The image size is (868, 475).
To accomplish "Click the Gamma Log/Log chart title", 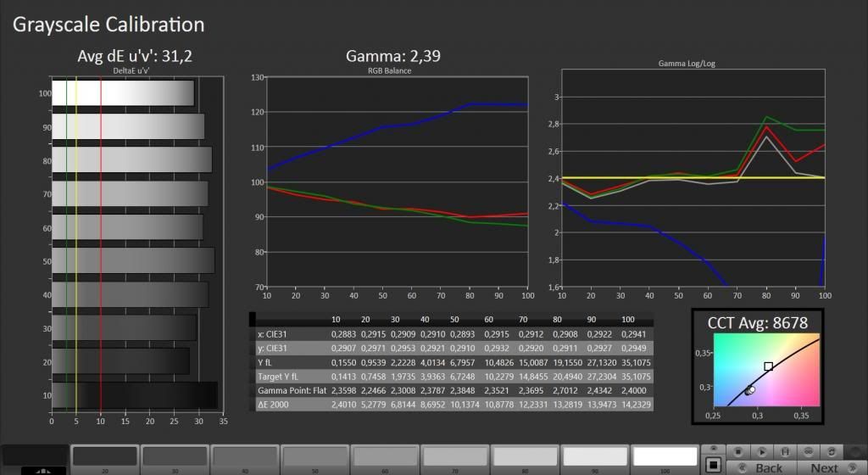I will click(687, 64).
